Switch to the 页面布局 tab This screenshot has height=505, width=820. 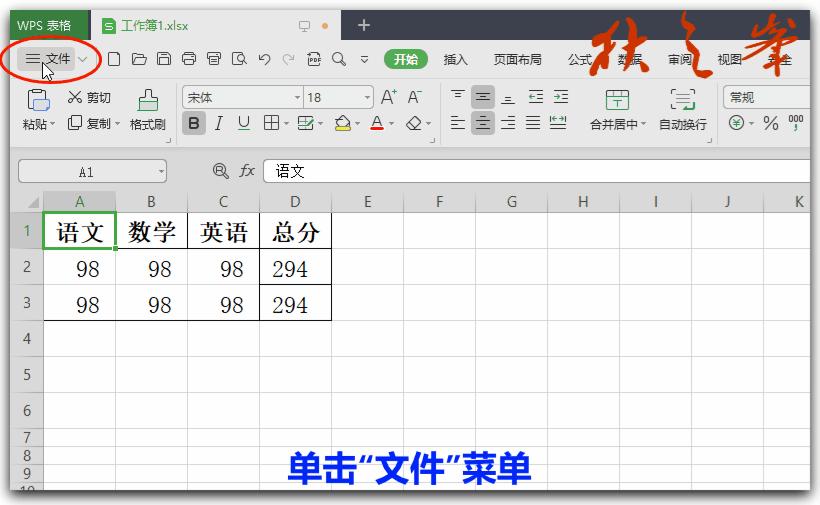(x=517, y=60)
